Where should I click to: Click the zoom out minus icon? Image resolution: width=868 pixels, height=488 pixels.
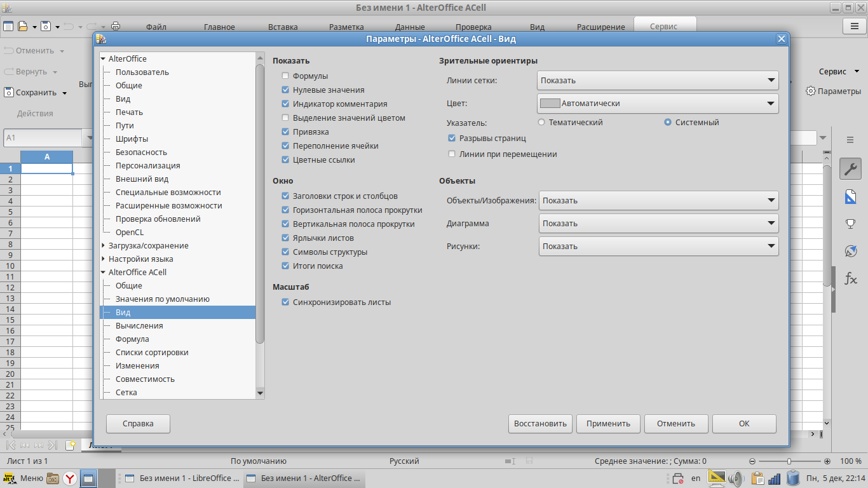[752, 461]
